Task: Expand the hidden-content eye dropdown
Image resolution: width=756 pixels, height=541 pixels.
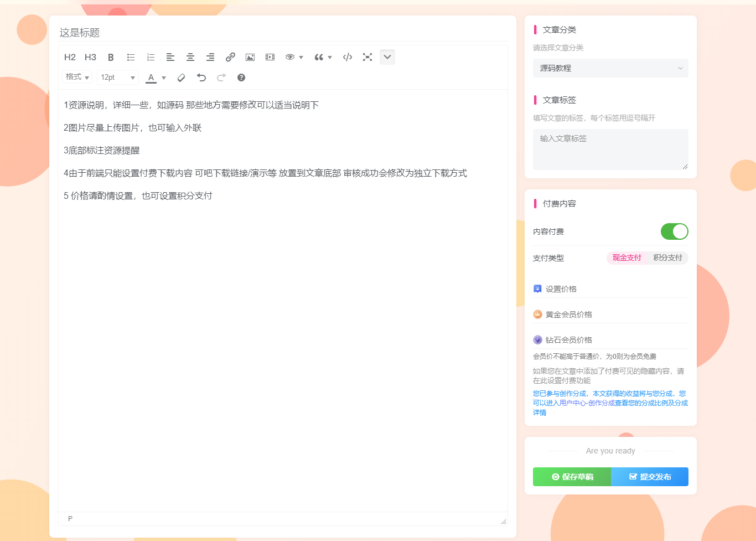Action: pos(302,57)
